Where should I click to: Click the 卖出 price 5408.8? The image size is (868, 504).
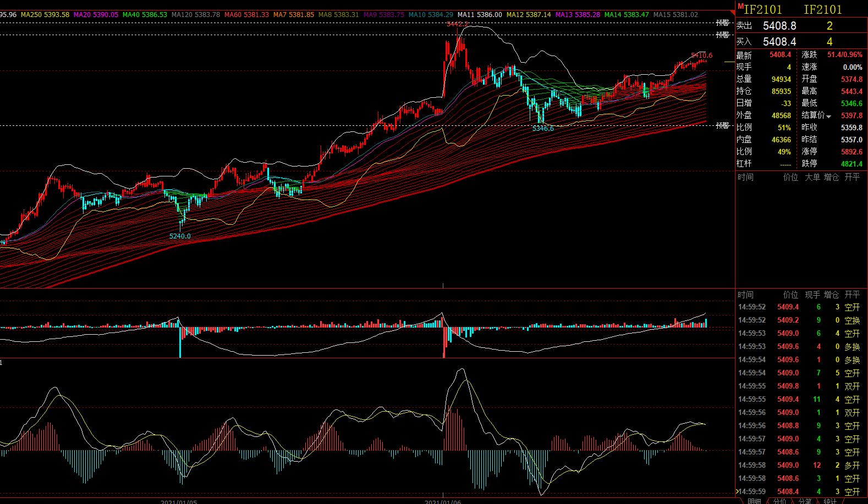(779, 26)
